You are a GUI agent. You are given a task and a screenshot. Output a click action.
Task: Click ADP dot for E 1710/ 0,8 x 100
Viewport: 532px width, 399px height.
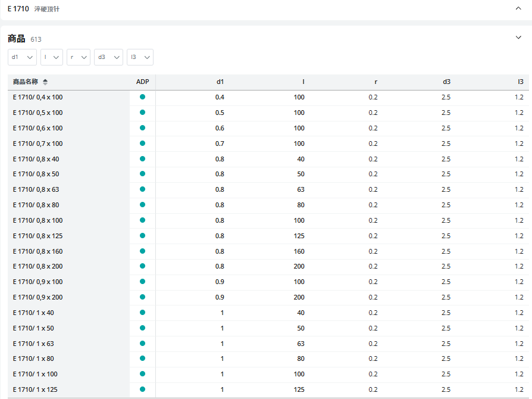click(x=142, y=220)
